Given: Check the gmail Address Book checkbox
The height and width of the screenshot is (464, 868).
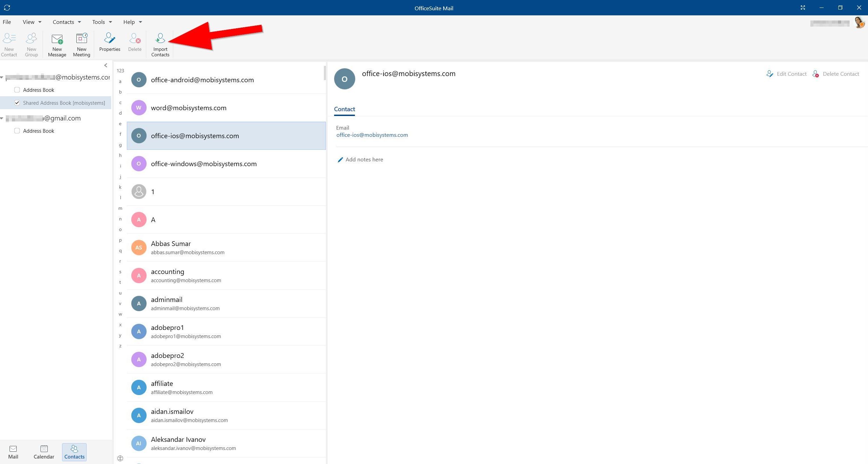Looking at the screenshot, I should [17, 131].
